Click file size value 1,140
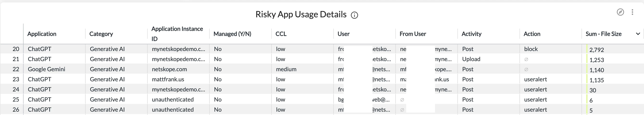 (596, 70)
